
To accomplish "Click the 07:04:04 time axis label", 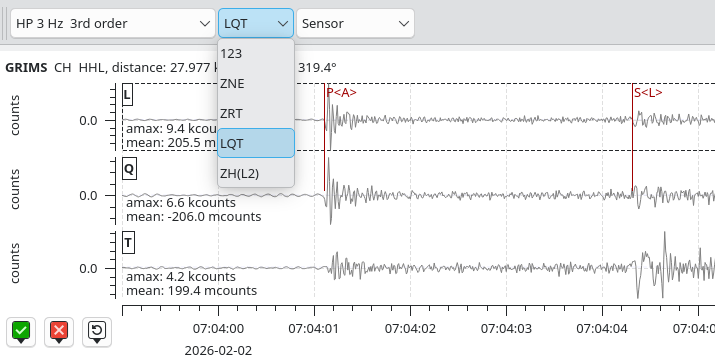I will pyautogui.click(x=602, y=328).
